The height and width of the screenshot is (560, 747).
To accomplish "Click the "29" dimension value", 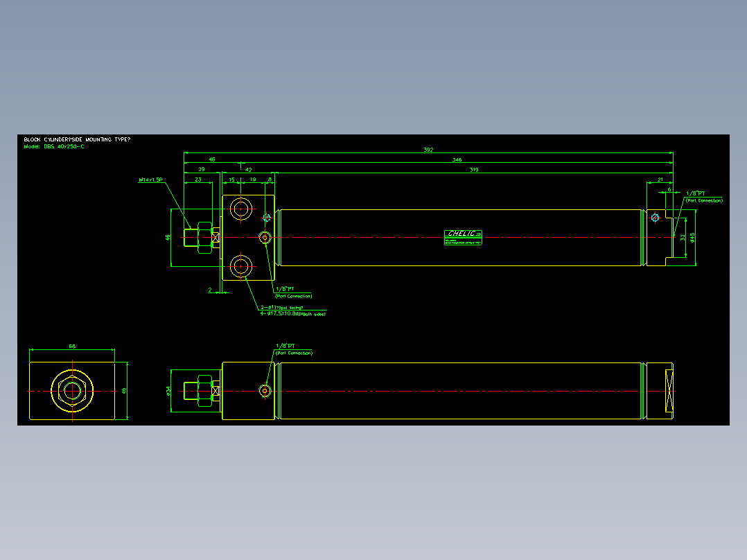I will coord(202,169).
